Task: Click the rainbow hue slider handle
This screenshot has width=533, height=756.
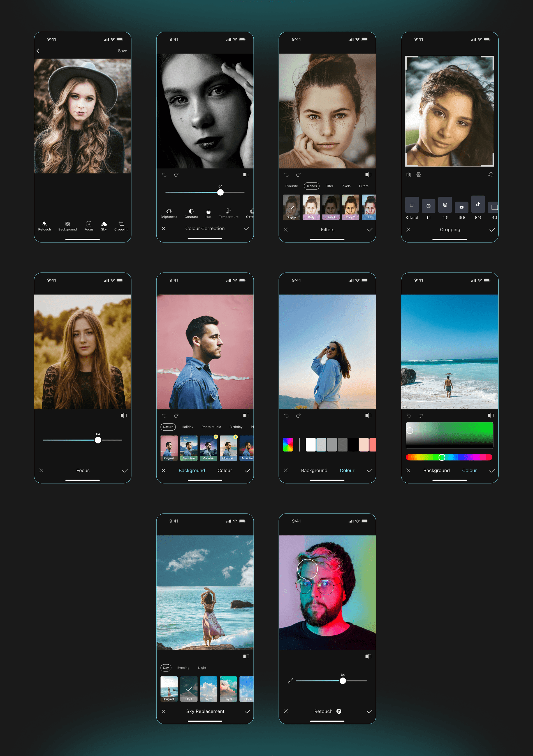Action: tap(442, 457)
